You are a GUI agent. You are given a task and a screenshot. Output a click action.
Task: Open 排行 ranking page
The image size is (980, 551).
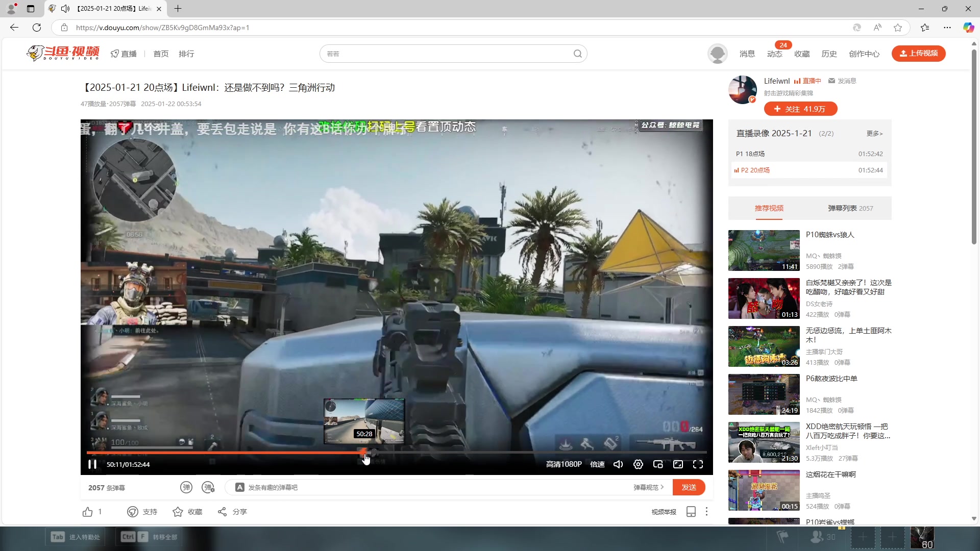click(x=186, y=54)
